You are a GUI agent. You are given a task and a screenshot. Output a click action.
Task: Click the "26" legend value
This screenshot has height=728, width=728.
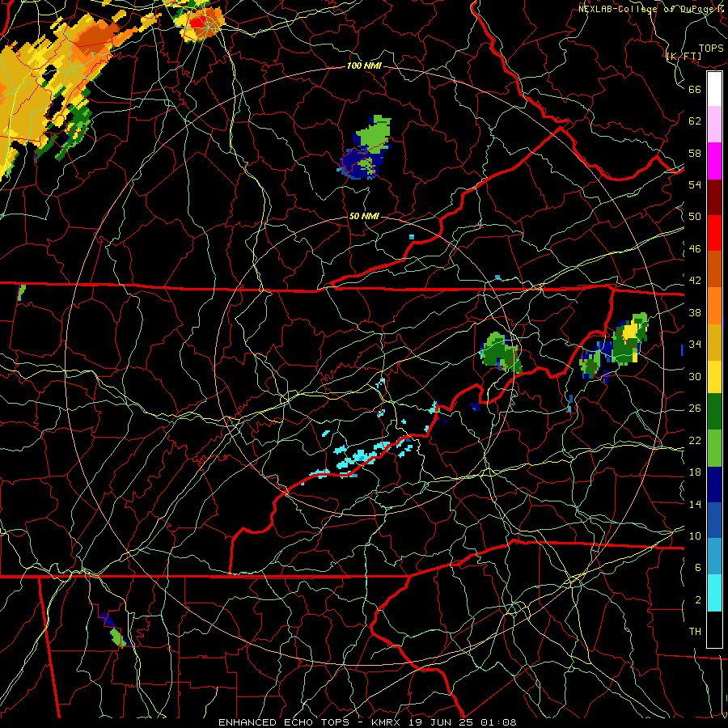pos(695,408)
